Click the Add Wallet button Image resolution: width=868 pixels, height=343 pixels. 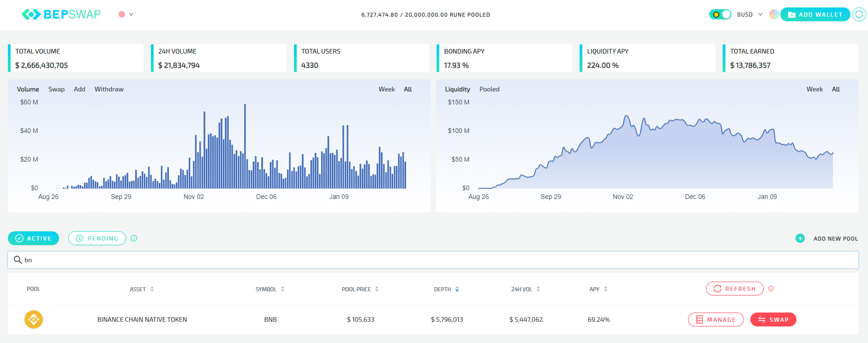(x=815, y=14)
